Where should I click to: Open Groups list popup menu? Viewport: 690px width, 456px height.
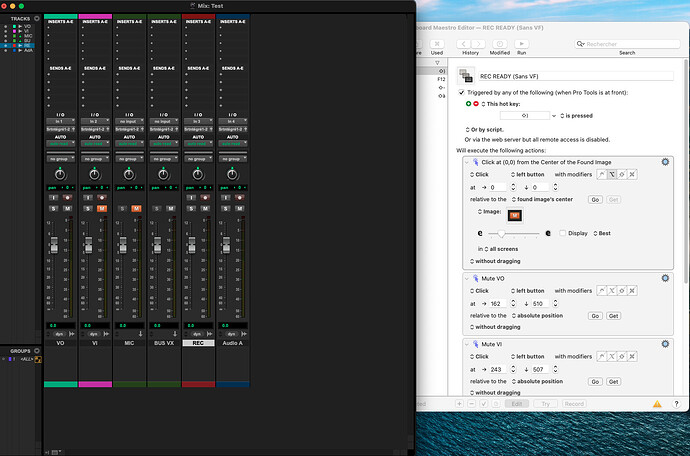tap(37, 351)
